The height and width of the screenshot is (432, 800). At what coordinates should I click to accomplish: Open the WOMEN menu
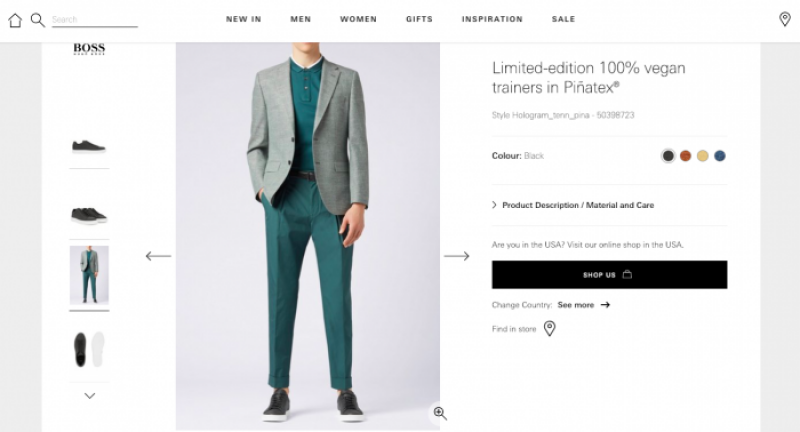coord(358,19)
